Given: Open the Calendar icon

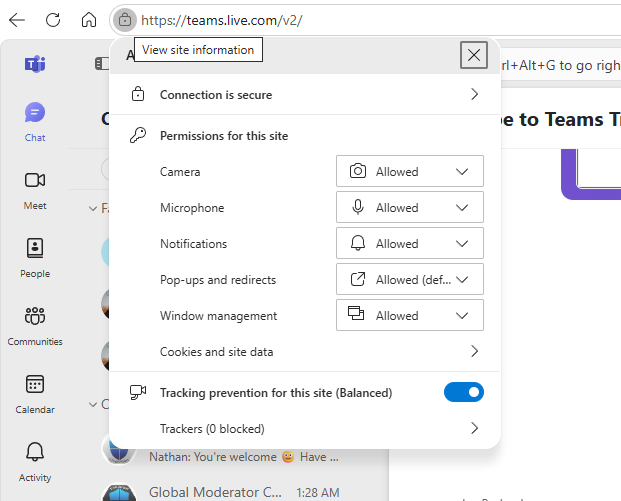Looking at the screenshot, I should pyautogui.click(x=35, y=384).
